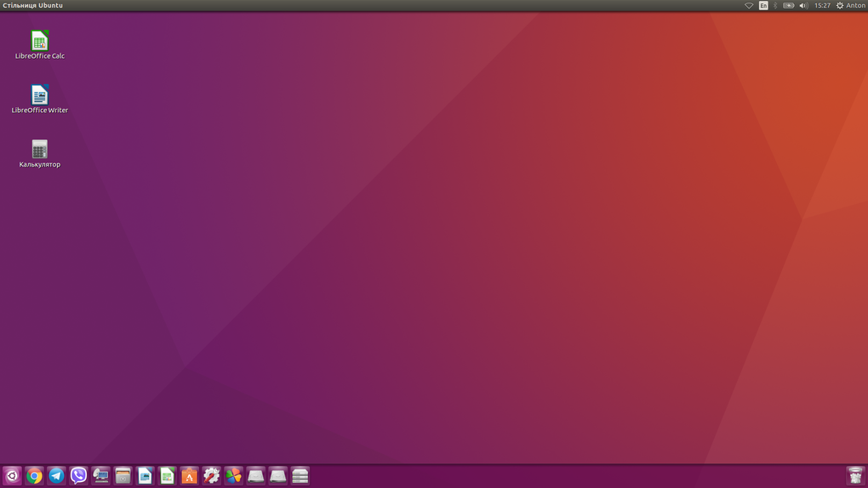Screen dimensions: 868x488
Task: Open the Bluetooth indicator menu
Action: point(775,6)
